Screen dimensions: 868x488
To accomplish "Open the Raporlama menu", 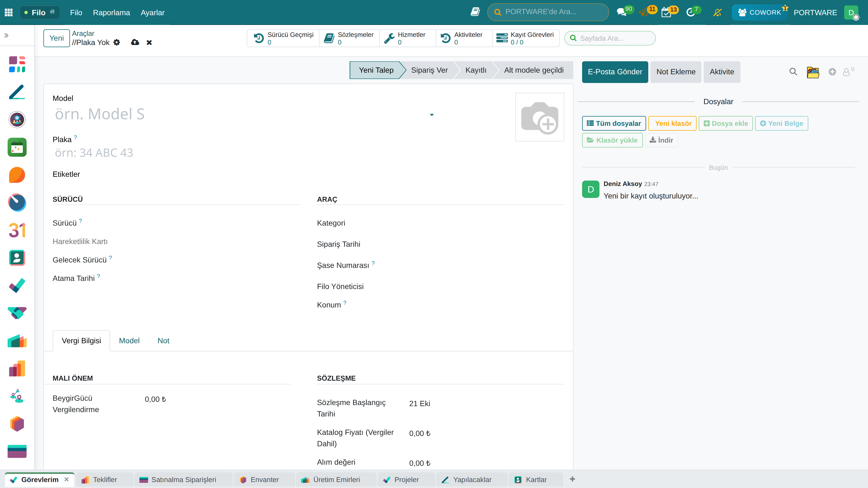I will point(111,12).
